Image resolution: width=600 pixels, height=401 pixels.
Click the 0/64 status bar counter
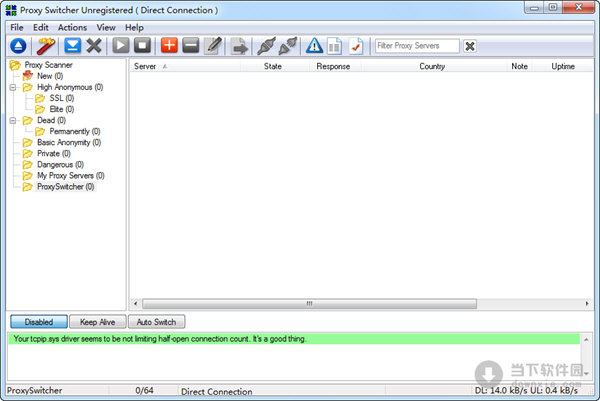pyautogui.click(x=144, y=391)
